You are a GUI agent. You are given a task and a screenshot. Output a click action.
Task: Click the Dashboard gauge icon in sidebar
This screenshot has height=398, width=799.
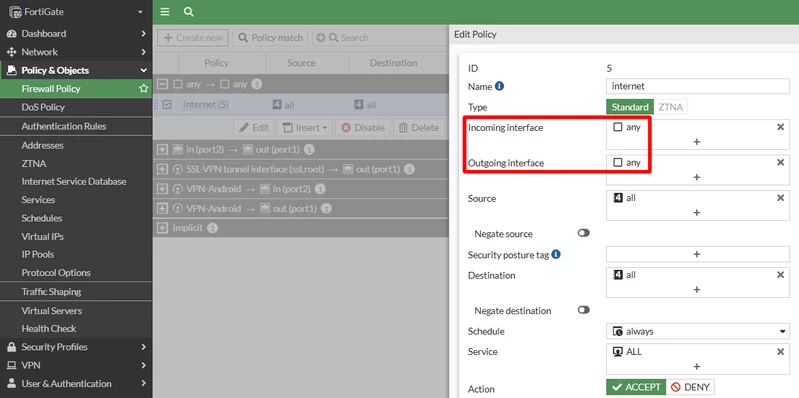point(11,34)
